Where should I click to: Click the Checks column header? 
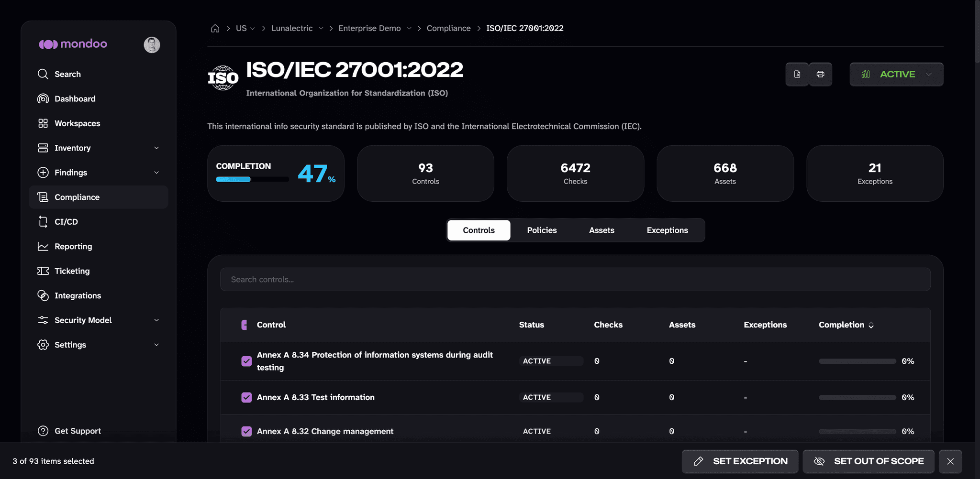[608, 325]
